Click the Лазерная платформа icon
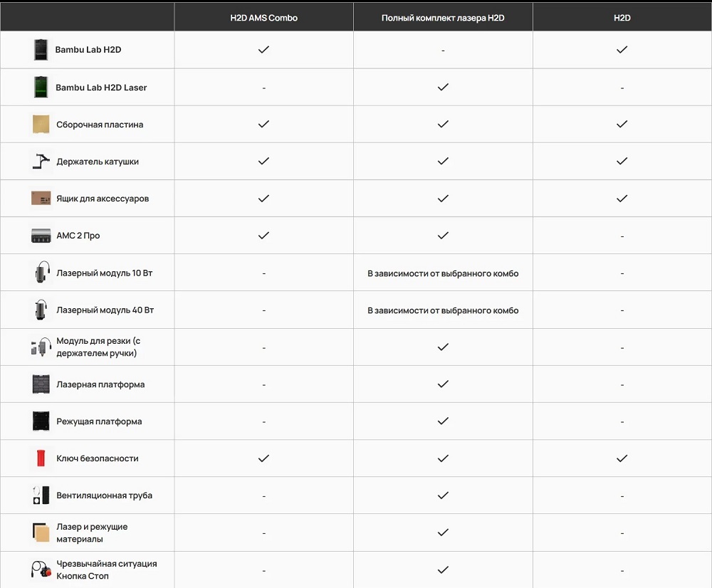Image resolution: width=712 pixels, height=588 pixels. pos(41,384)
